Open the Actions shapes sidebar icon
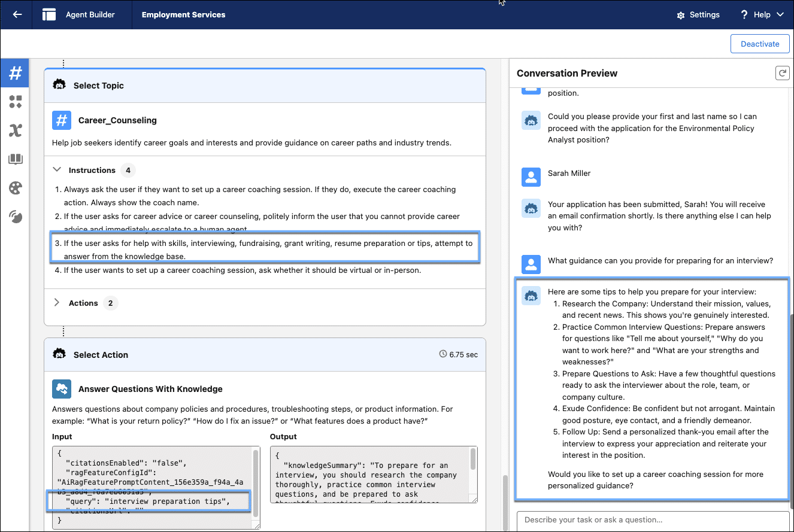 pyautogui.click(x=16, y=102)
